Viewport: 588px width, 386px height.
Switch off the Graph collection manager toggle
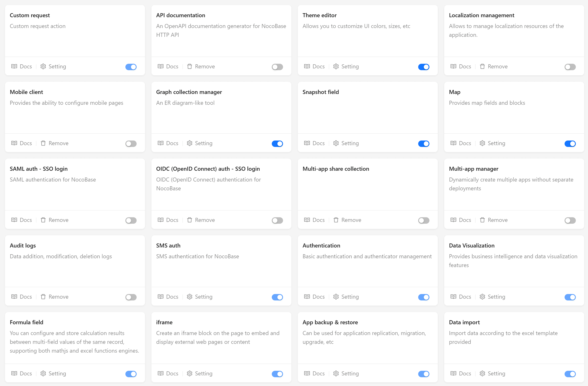(277, 144)
